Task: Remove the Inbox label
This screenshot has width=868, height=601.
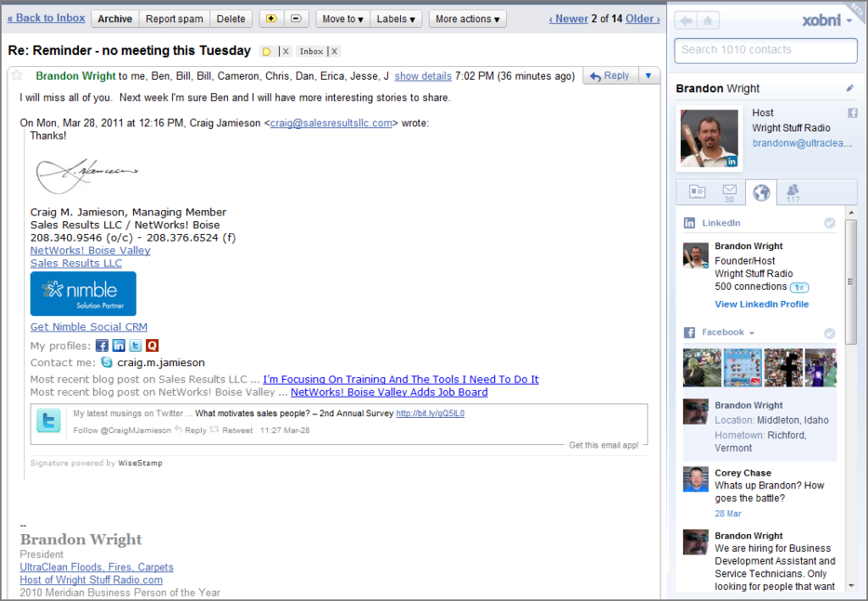Action: pos(334,52)
